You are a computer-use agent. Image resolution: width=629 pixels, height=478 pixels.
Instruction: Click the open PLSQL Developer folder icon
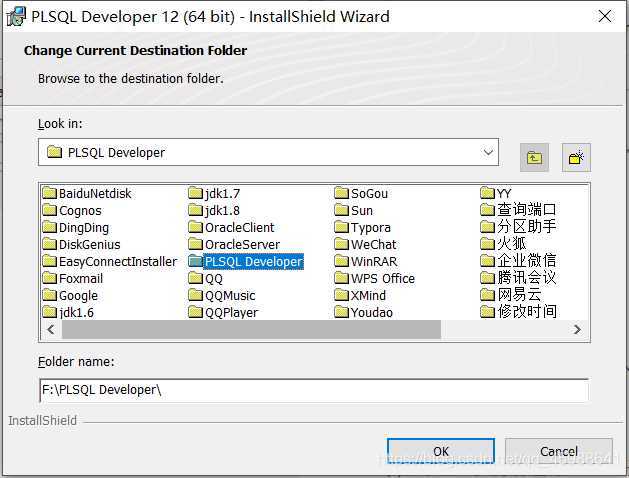196,261
